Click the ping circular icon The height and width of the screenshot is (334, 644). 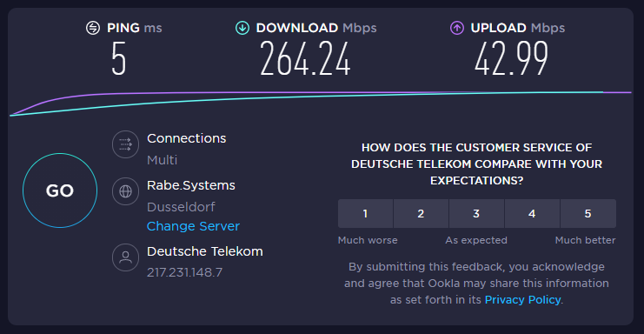93,28
